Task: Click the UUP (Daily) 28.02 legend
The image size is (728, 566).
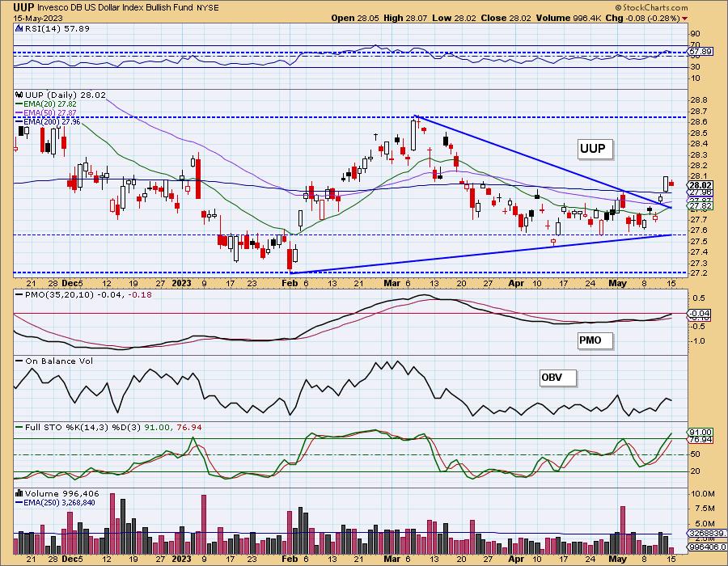Action: (x=66, y=95)
